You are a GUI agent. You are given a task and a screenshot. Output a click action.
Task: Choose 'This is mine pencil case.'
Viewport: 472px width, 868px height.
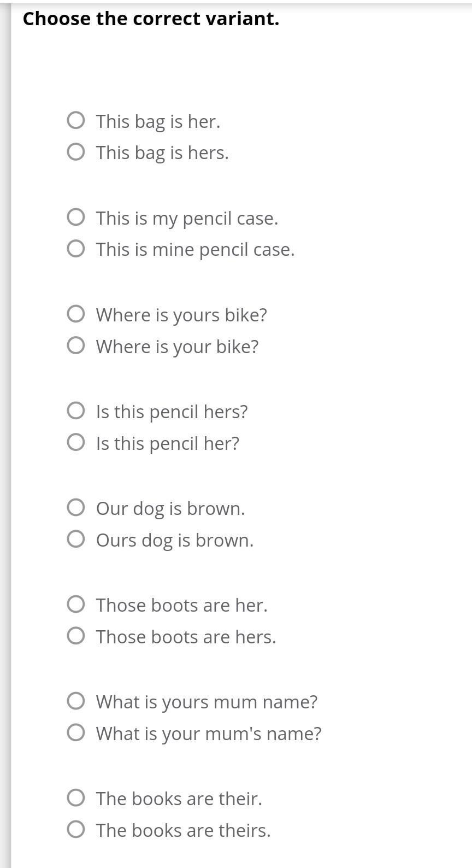tap(76, 249)
